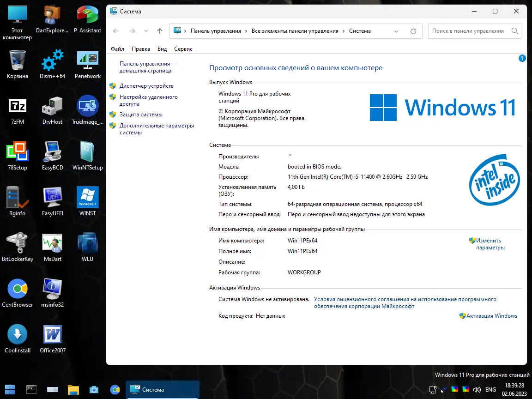
Task: Launch TrueImage desktop shortcut
Action: 88,111
